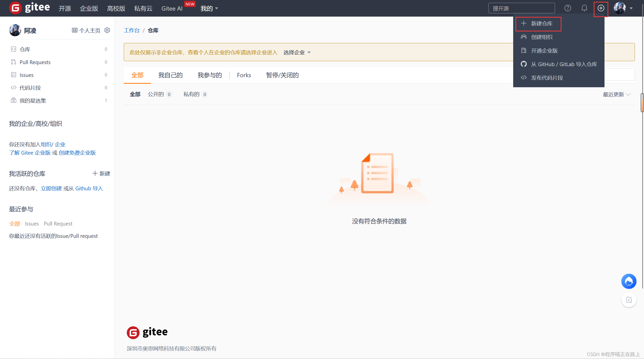644x359 pixels.
Task: Click the help question mark icon
Action: pos(568,8)
